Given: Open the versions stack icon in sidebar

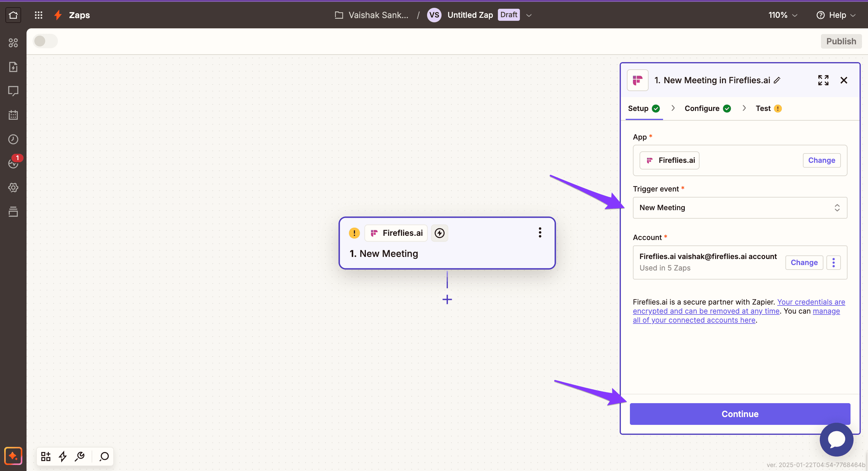Looking at the screenshot, I should (x=13, y=212).
